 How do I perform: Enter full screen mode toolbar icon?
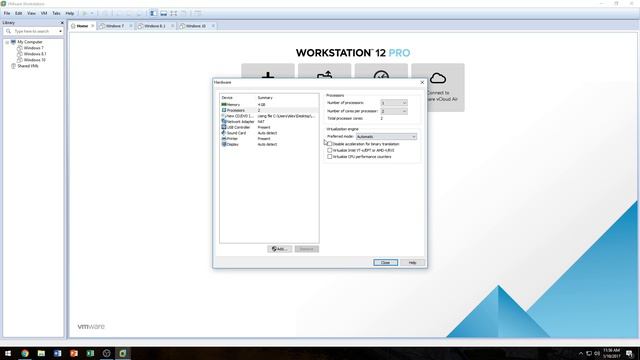pos(174,13)
